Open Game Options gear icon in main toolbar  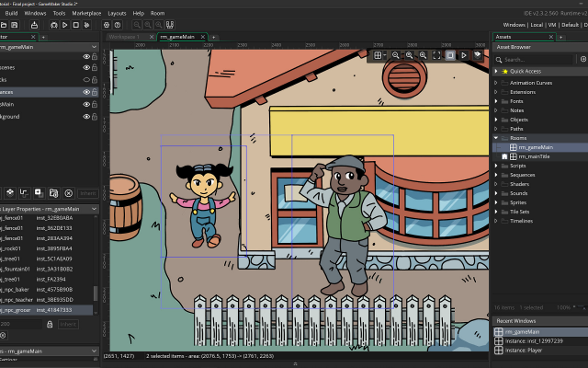tap(107, 25)
